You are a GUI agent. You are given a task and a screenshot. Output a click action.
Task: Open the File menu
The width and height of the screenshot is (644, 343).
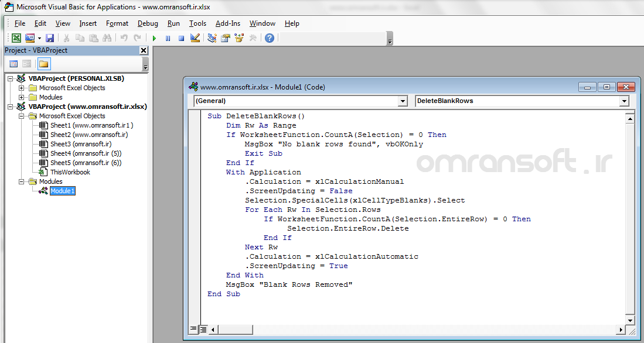20,23
